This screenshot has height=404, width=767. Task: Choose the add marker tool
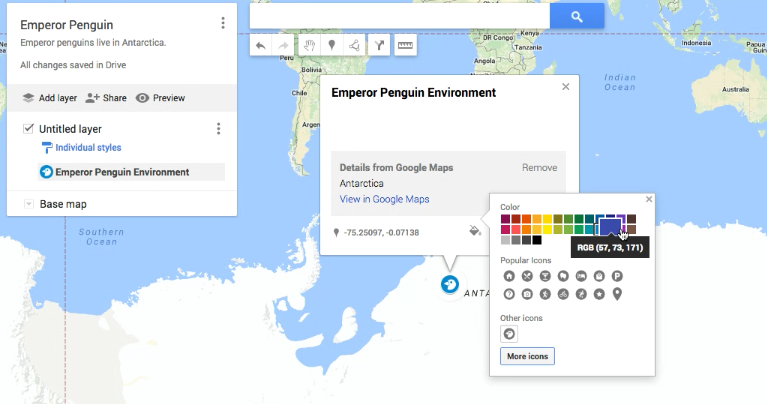(x=332, y=45)
